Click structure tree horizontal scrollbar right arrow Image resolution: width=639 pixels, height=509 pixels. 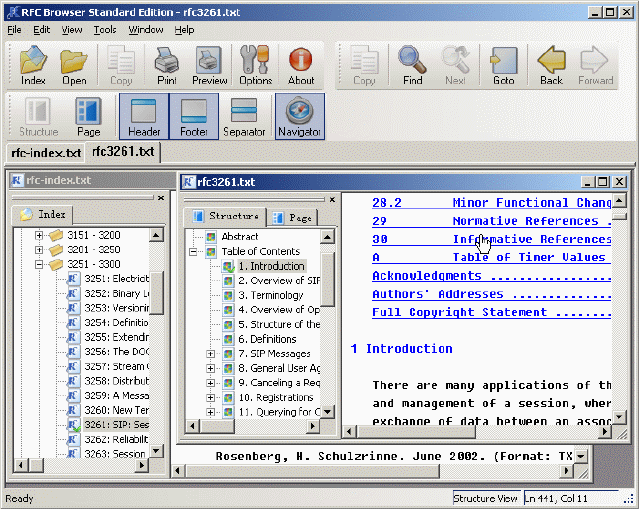pos(313,426)
